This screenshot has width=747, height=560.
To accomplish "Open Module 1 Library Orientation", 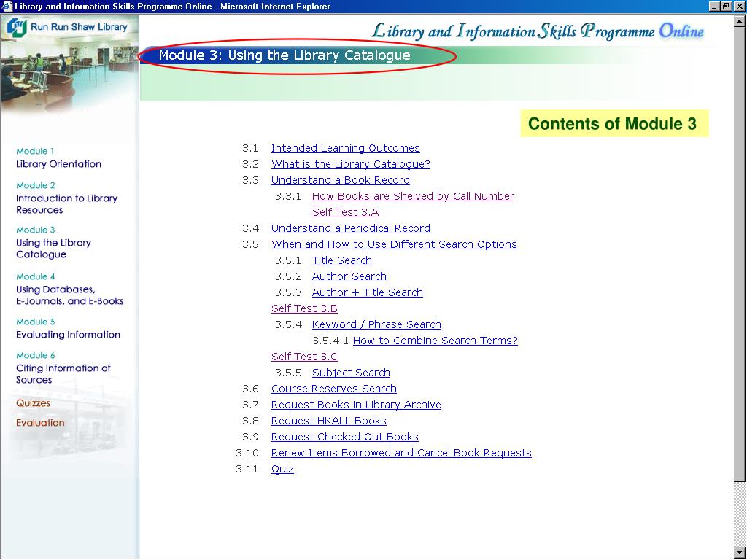I will (x=58, y=158).
